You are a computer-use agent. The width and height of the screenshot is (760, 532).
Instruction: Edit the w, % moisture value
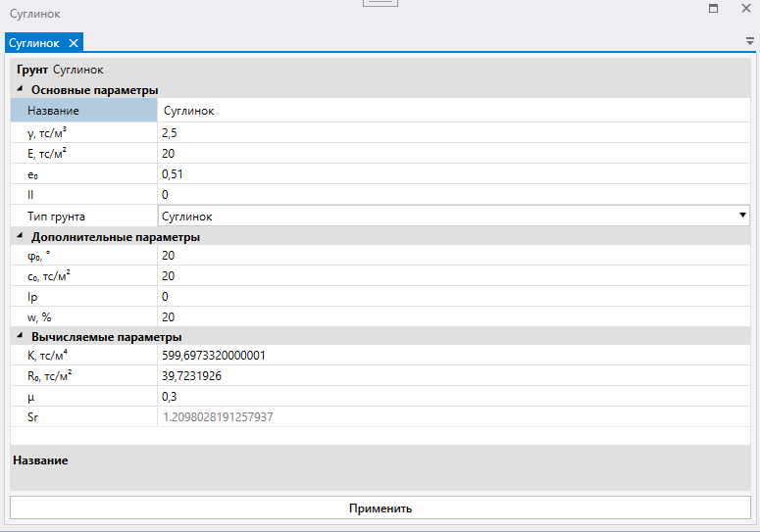(x=451, y=317)
